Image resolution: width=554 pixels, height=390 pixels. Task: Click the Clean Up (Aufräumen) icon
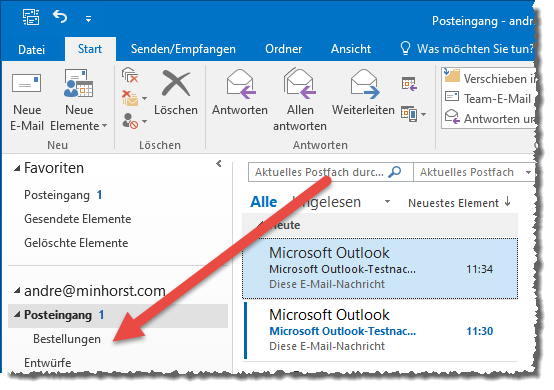[x=130, y=99]
